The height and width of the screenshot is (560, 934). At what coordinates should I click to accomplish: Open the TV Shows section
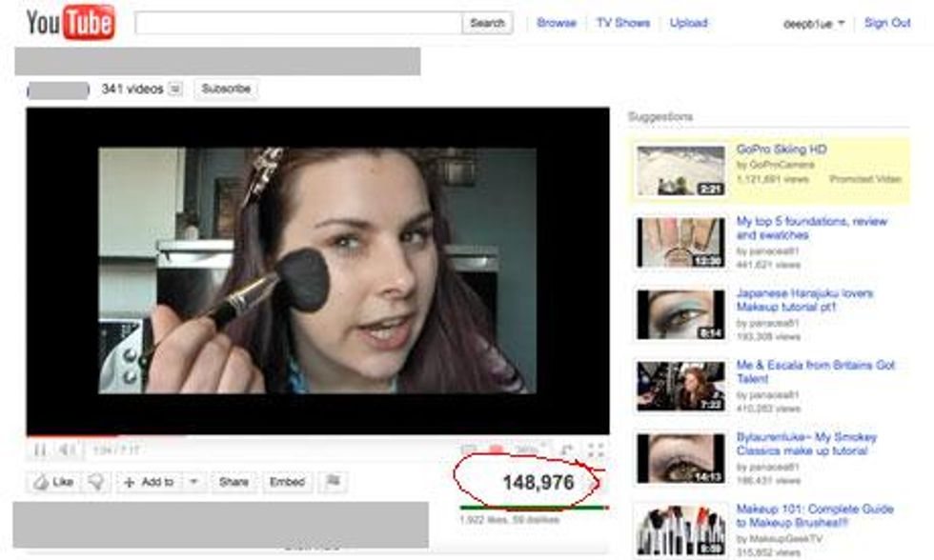click(623, 23)
